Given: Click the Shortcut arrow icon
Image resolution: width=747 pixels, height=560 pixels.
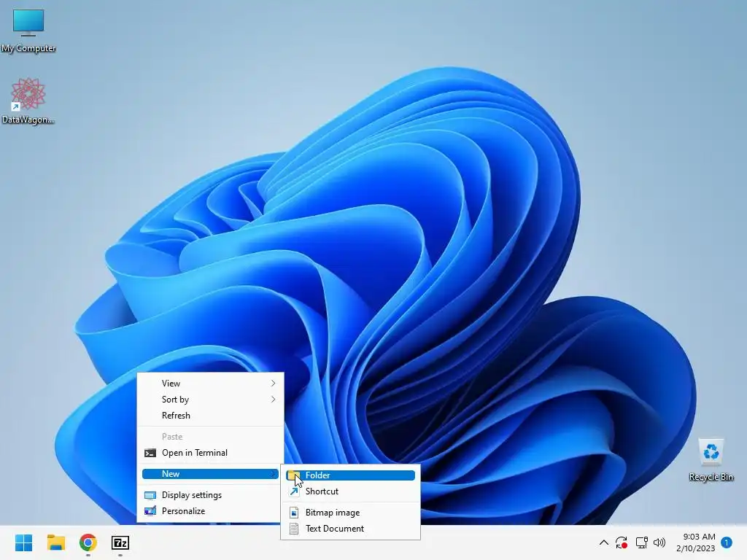Looking at the screenshot, I should [x=295, y=491].
